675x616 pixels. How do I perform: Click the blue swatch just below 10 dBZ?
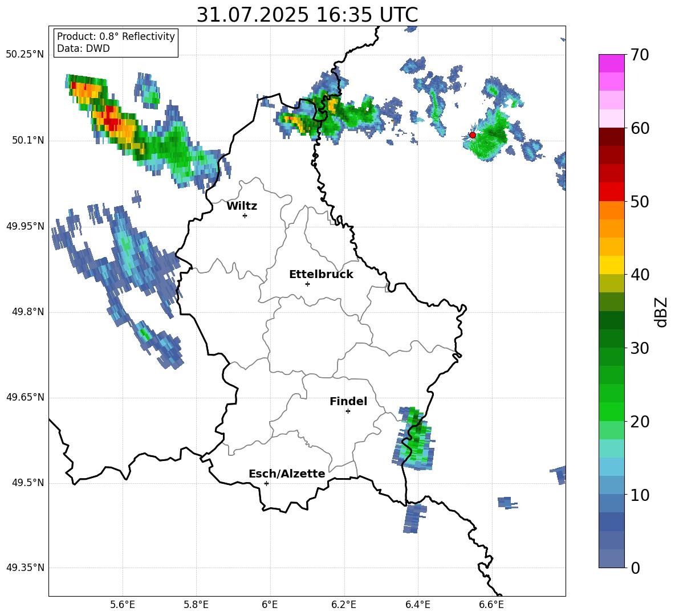pyautogui.click(x=611, y=504)
